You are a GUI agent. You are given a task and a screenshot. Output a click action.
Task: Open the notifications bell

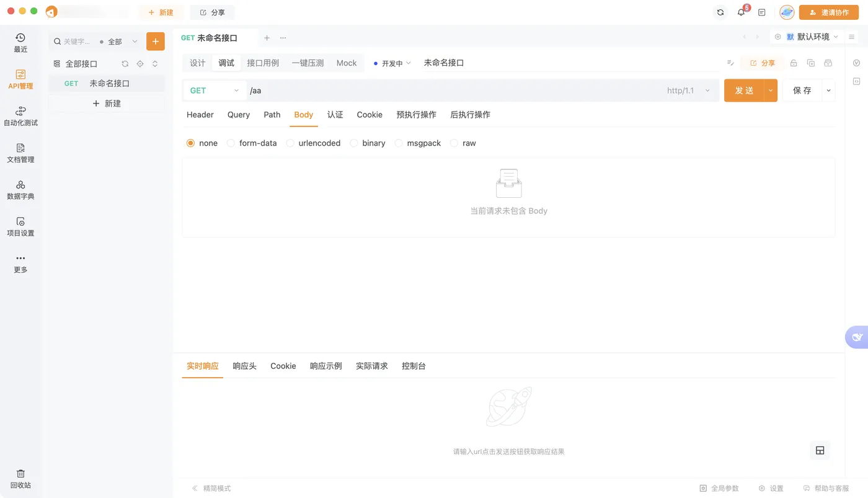point(740,12)
